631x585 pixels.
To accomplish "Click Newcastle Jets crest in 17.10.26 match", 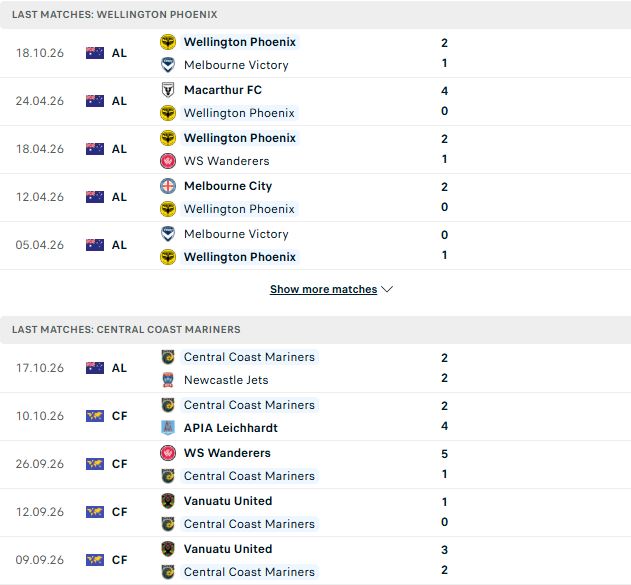I will click(x=168, y=380).
